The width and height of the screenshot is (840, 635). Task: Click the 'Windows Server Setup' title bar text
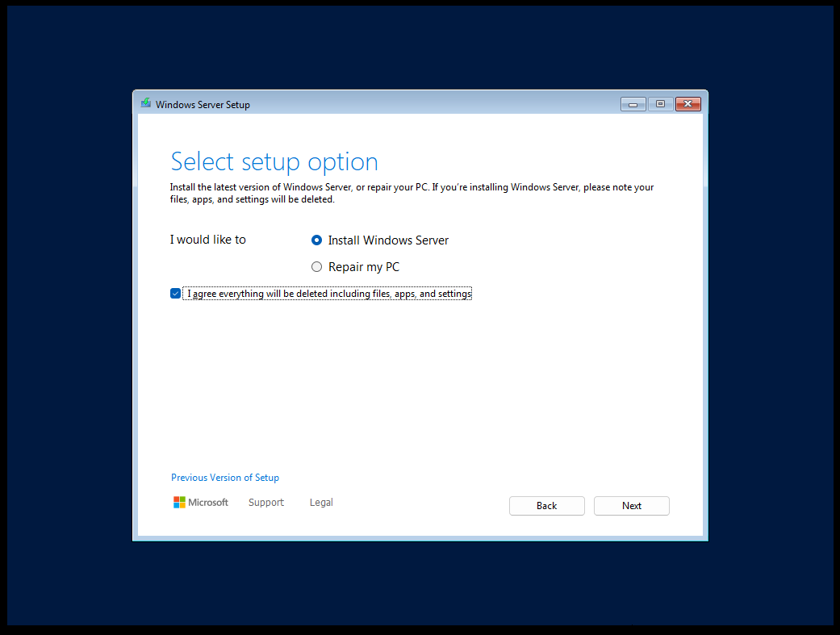[203, 105]
